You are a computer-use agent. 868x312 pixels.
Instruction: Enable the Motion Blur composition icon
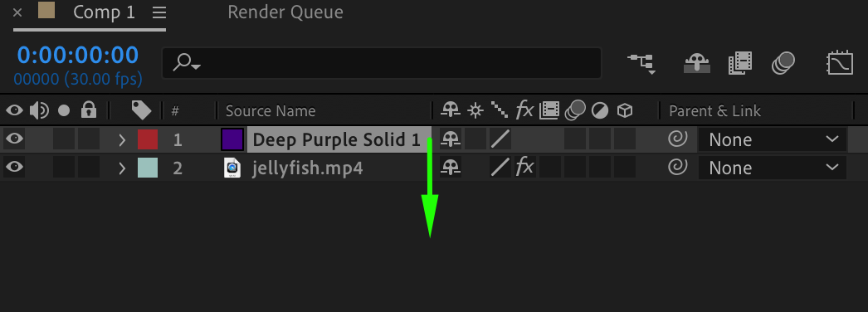click(783, 63)
